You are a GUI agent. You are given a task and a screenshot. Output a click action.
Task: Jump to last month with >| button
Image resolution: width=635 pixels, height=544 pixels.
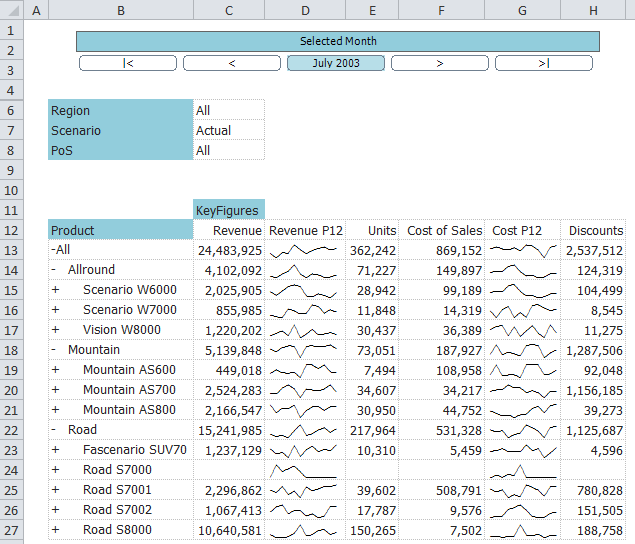click(x=543, y=63)
